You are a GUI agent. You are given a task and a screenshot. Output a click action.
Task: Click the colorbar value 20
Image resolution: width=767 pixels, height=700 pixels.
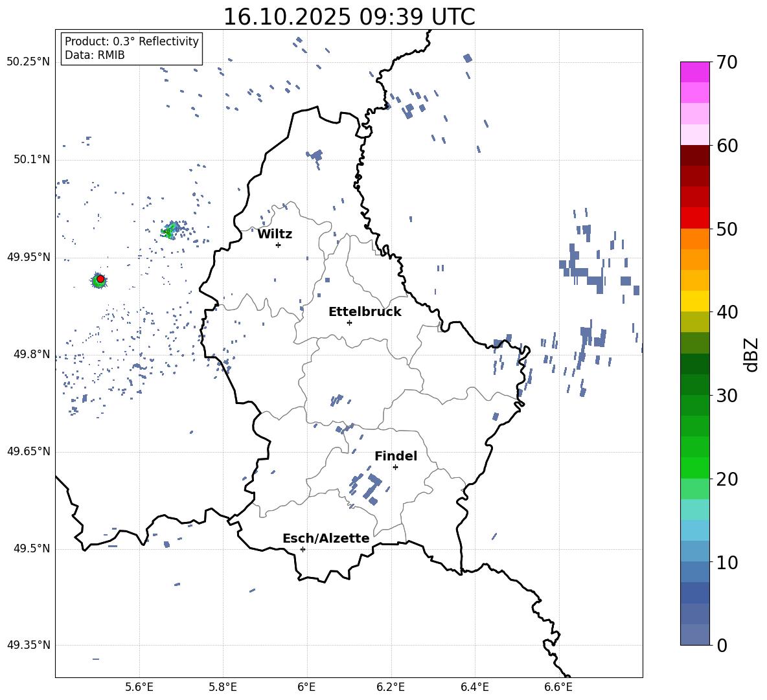727,479
